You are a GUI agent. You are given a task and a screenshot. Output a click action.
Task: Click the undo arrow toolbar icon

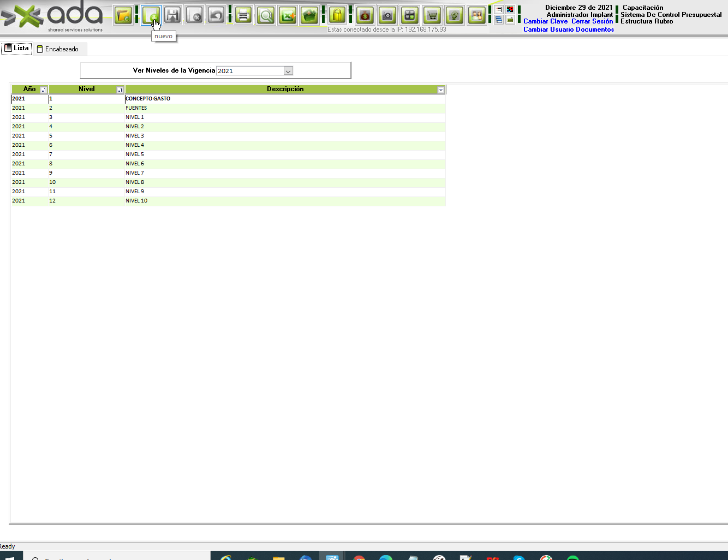[x=216, y=15]
